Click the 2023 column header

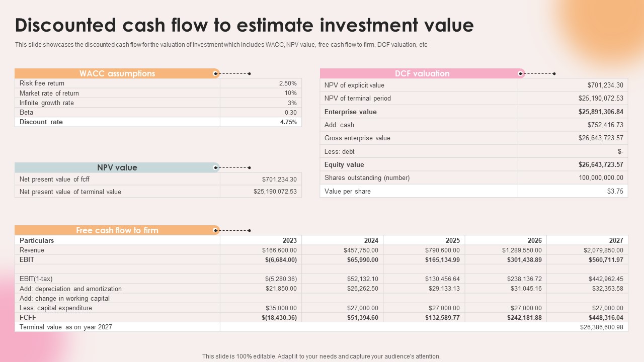[290, 240]
